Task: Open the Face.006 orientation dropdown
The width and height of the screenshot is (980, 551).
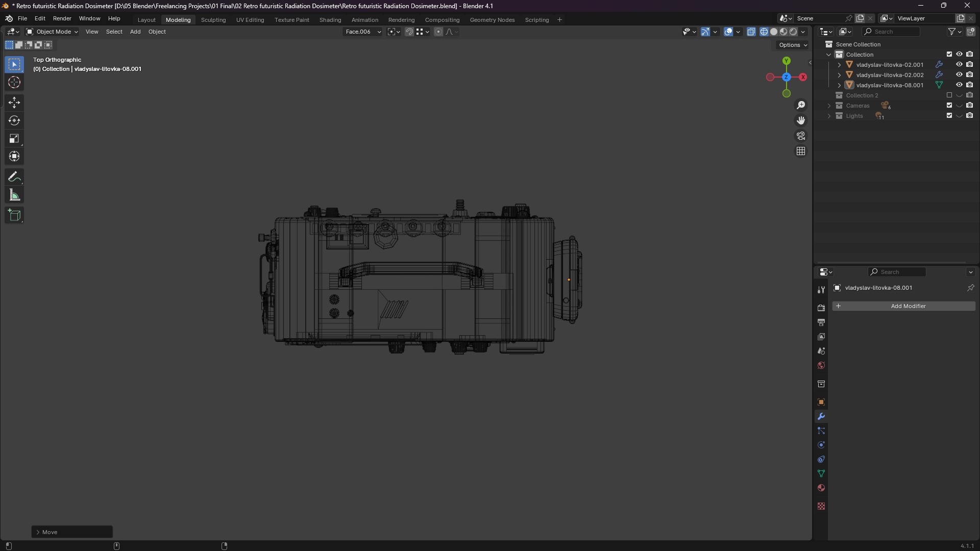Action: (363, 32)
